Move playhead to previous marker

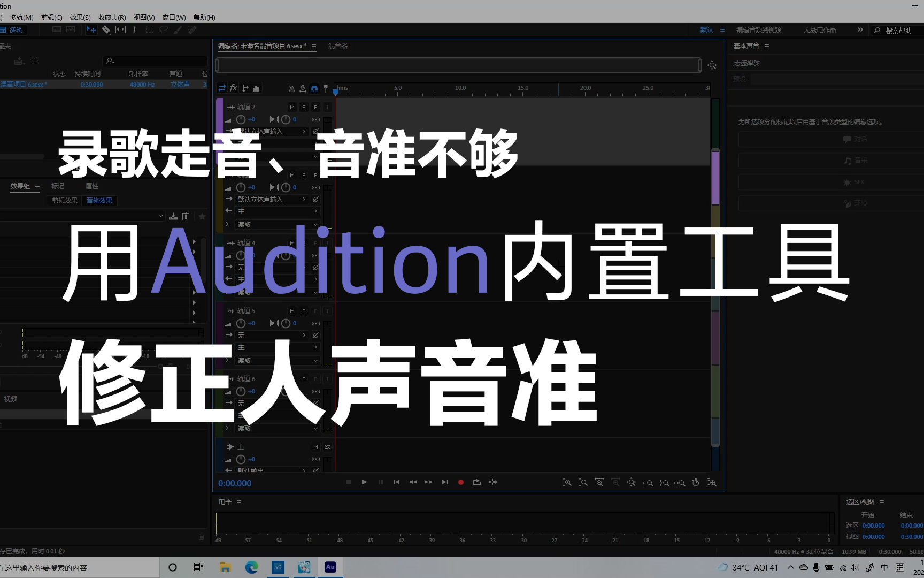tap(396, 482)
